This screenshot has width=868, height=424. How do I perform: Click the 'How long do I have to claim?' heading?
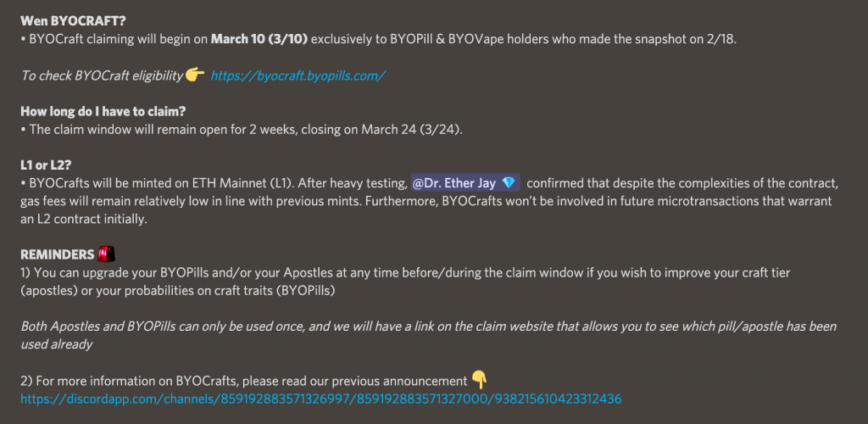coord(103,111)
